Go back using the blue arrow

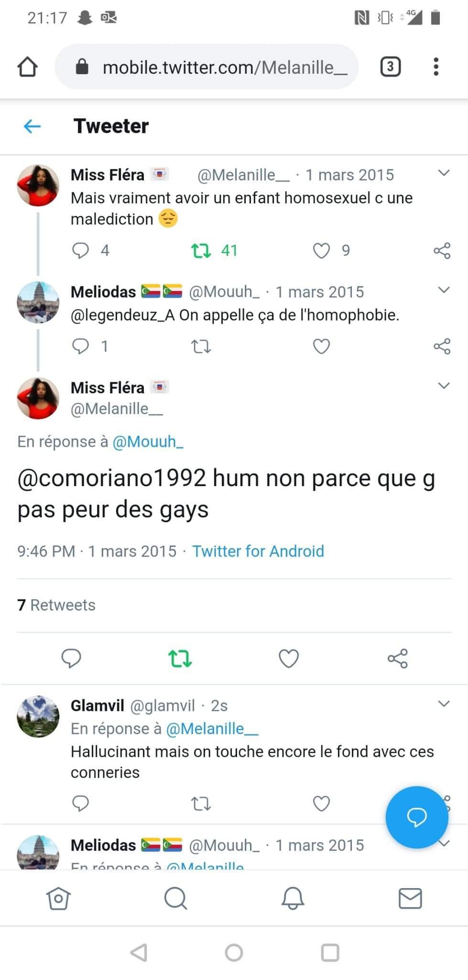click(33, 126)
